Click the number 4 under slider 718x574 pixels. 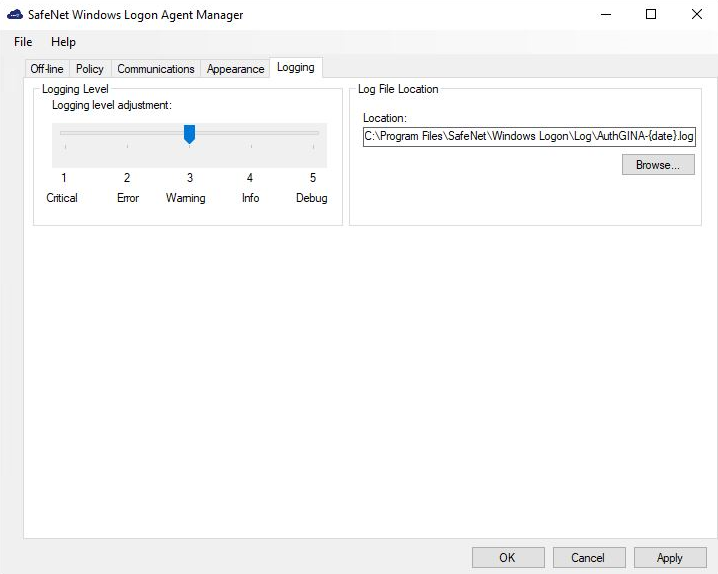250,178
